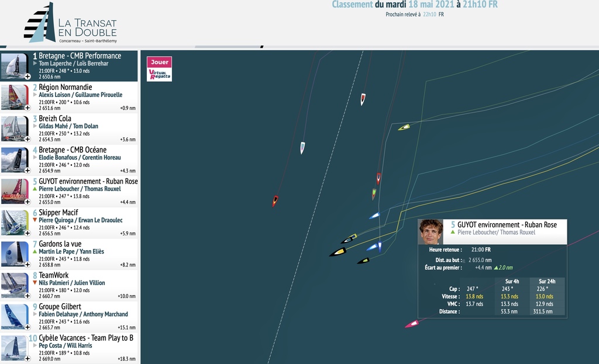
Task: Click skippers Martin Le Pape / Yann Eliès
Action: pos(71,251)
